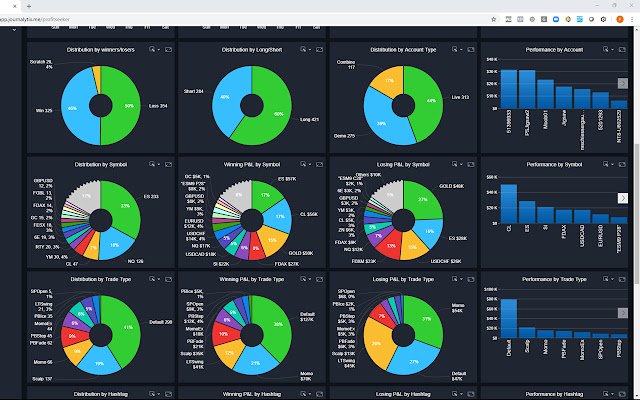640x400 pixels.
Task: Click the browser address bar URL
Action: [35, 19]
